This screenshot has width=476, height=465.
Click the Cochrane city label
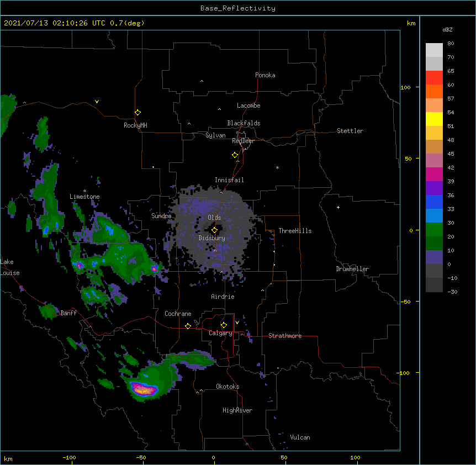178,314
